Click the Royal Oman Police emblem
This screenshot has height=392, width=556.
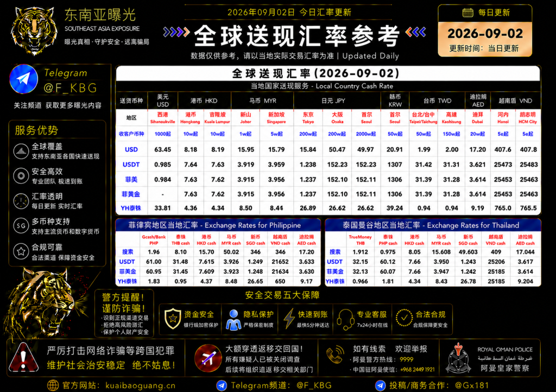(x=458, y=358)
